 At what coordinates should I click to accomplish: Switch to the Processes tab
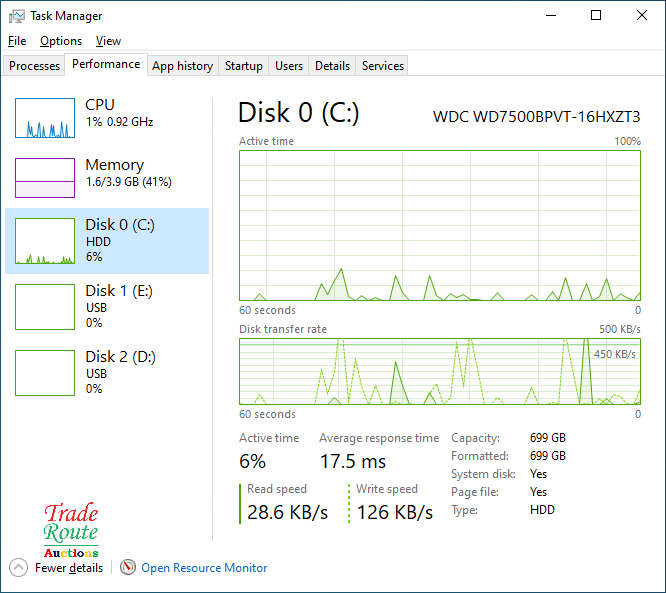pyautogui.click(x=34, y=66)
